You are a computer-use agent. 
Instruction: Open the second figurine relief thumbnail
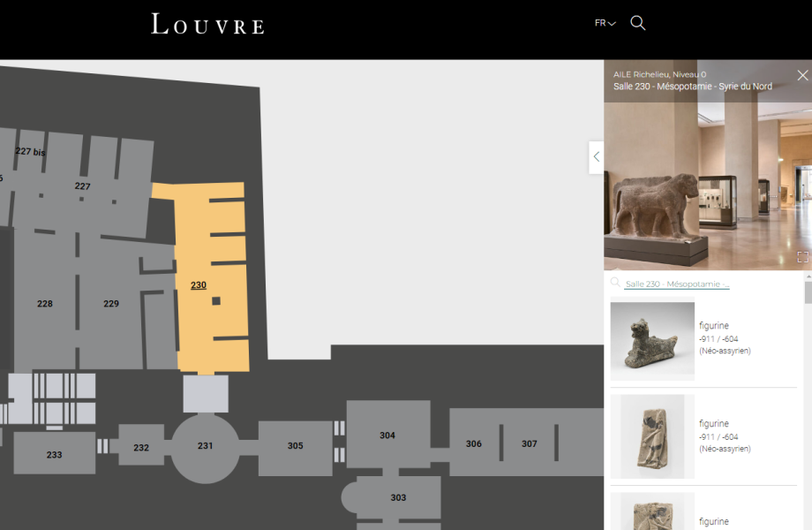click(x=652, y=436)
